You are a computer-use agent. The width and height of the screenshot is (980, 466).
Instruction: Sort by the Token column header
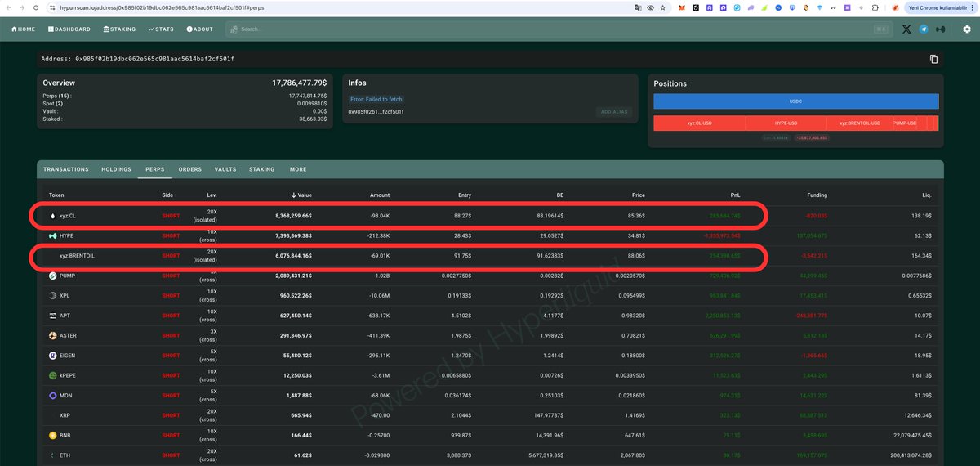coord(56,195)
